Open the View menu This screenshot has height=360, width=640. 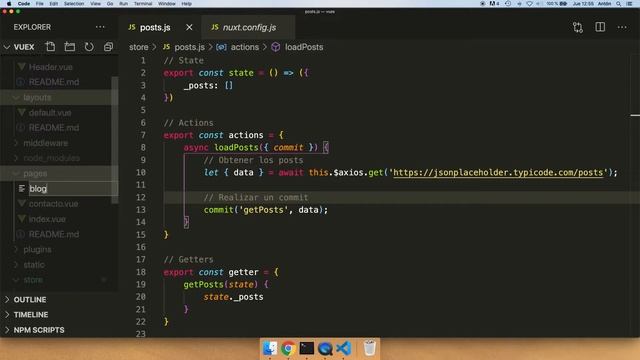[96, 4]
